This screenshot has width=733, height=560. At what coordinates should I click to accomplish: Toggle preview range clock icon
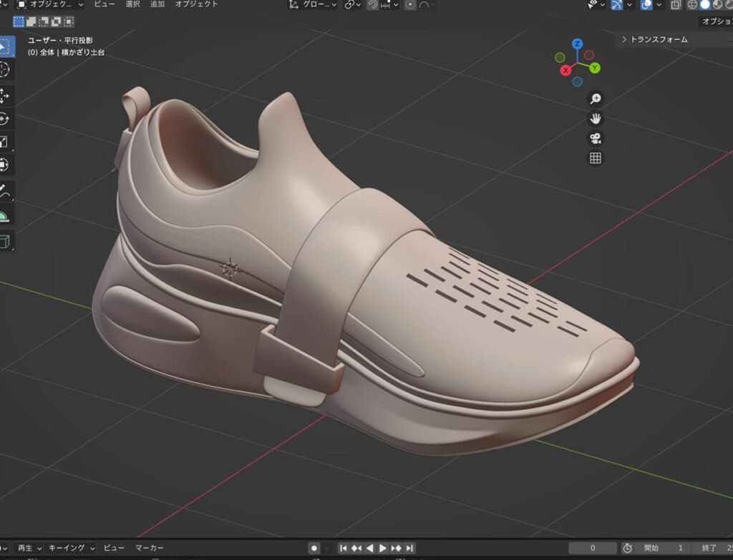[x=627, y=548]
